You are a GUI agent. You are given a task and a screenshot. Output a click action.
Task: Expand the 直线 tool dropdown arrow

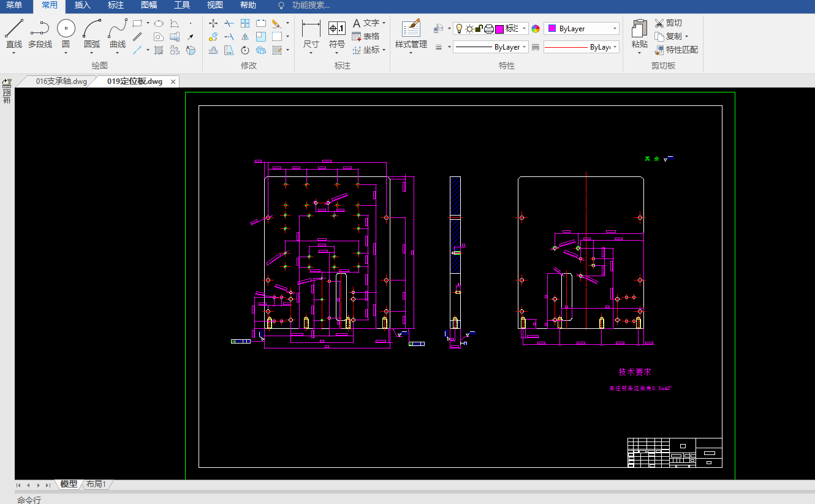[x=14, y=53]
